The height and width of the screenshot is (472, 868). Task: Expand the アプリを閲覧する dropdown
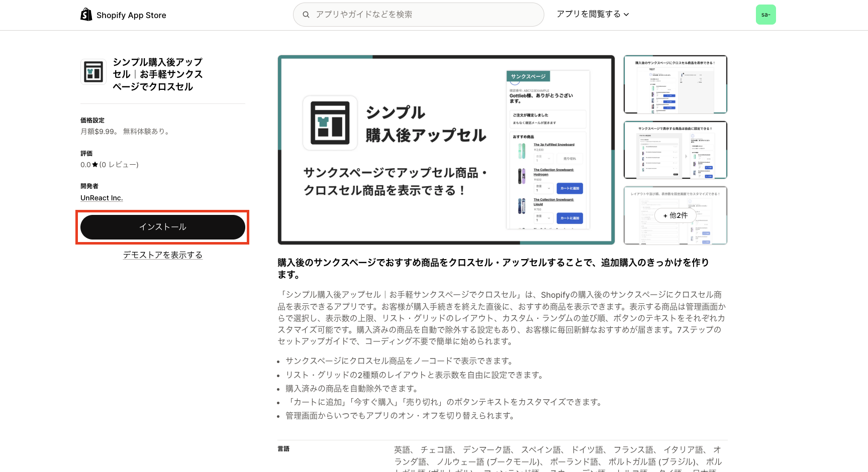coord(593,14)
